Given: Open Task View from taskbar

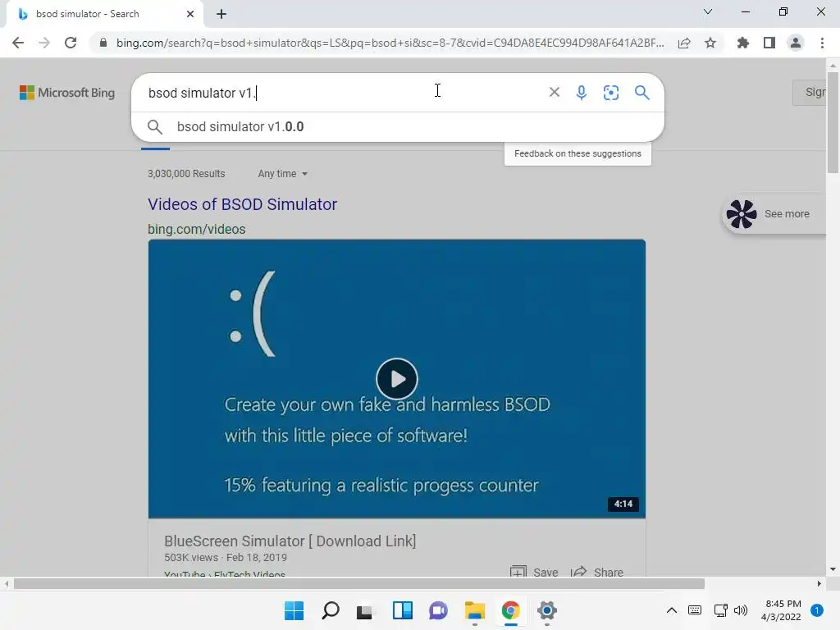Looking at the screenshot, I should [365, 610].
